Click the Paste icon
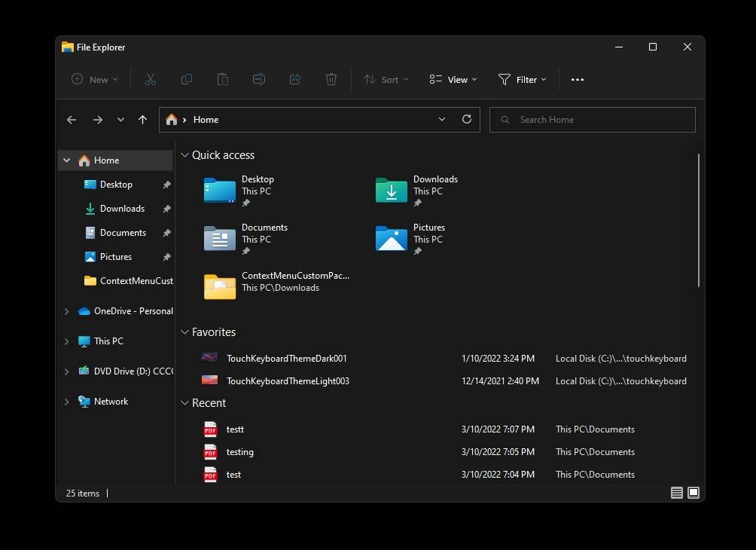The height and width of the screenshot is (550, 756). [222, 79]
